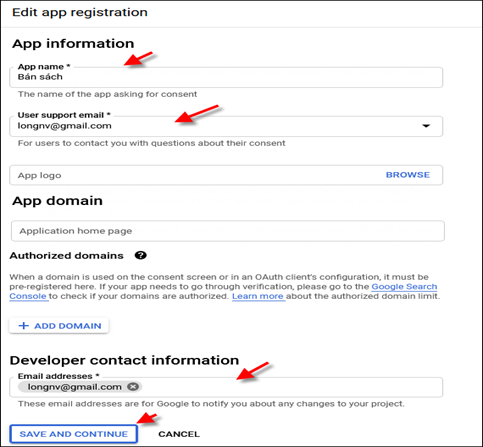
Task: Open the Authorized domains help icon
Action: [141, 255]
